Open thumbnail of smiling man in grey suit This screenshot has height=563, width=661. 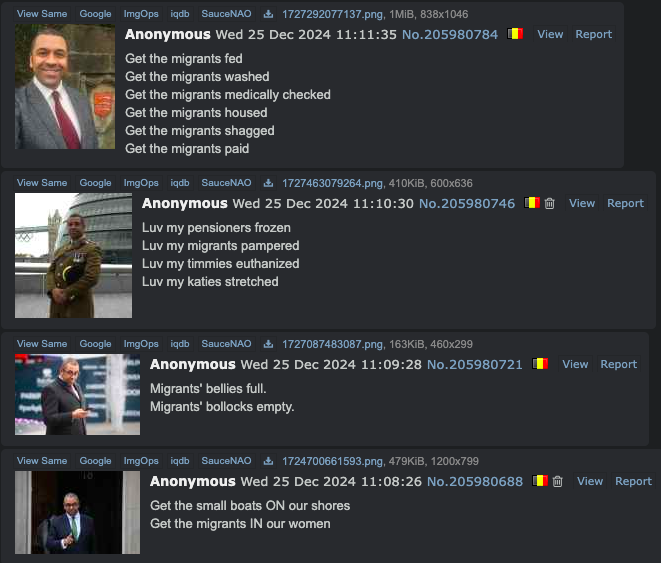(65, 86)
